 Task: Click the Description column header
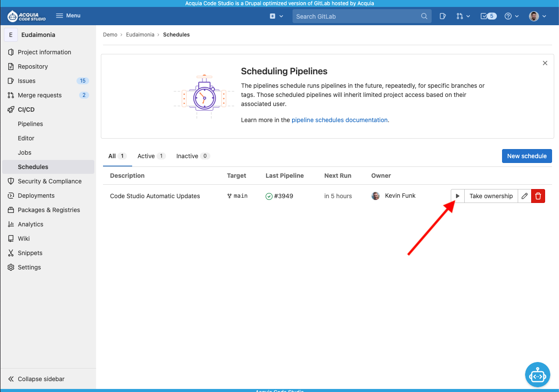[x=127, y=176]
